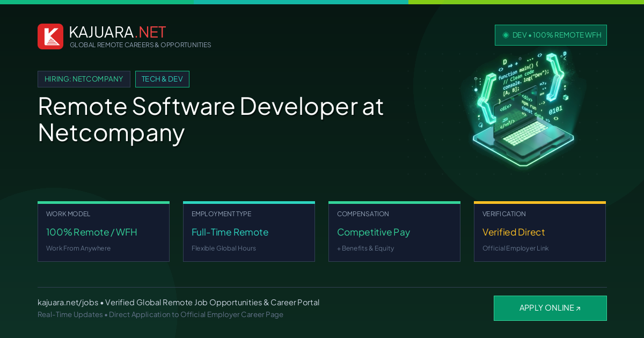Click the 'DEV • 100% REMOTE WFH' badge

551,35
